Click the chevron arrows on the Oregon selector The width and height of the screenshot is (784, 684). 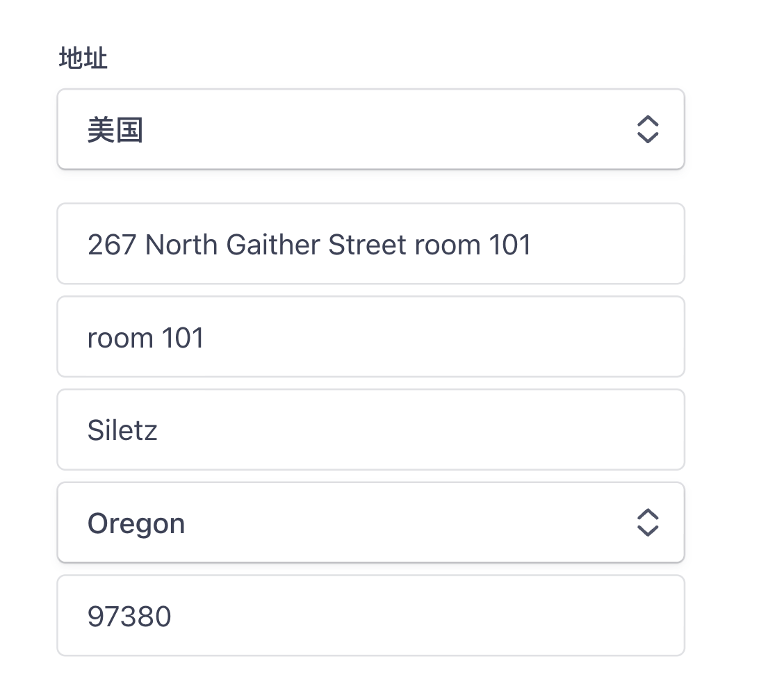pos(647,523)
